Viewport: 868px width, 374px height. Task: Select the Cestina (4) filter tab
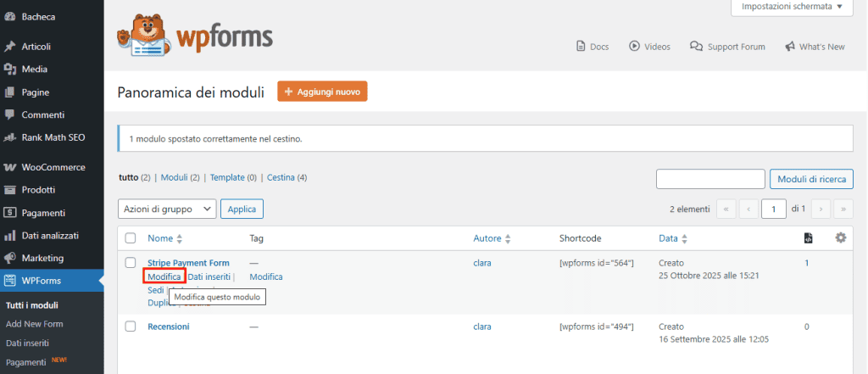click(287, 178)
